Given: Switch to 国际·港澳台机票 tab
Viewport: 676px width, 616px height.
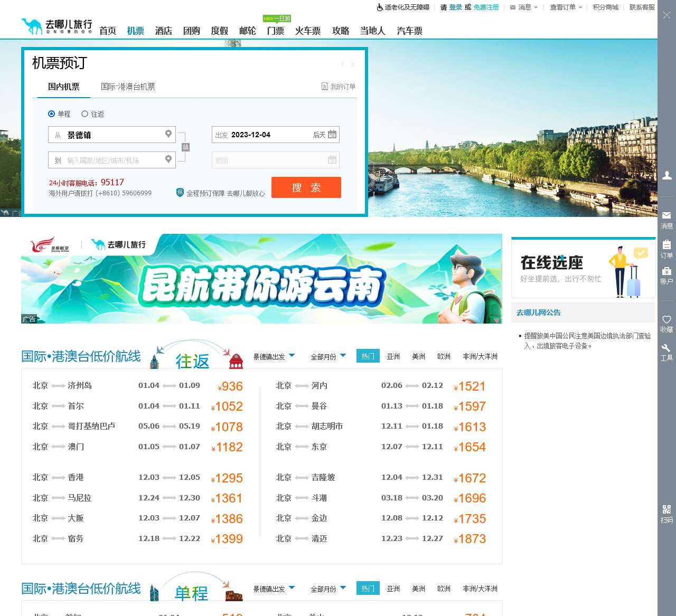Looking at the screenshot, I should pyautogui.click(x=128, y=87).
